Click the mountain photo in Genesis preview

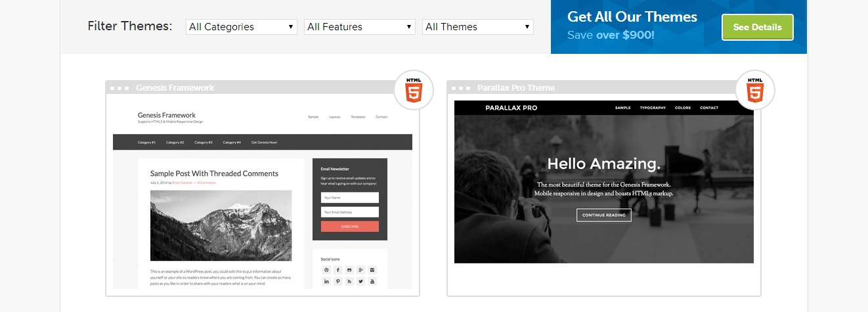tap(221, 226)
